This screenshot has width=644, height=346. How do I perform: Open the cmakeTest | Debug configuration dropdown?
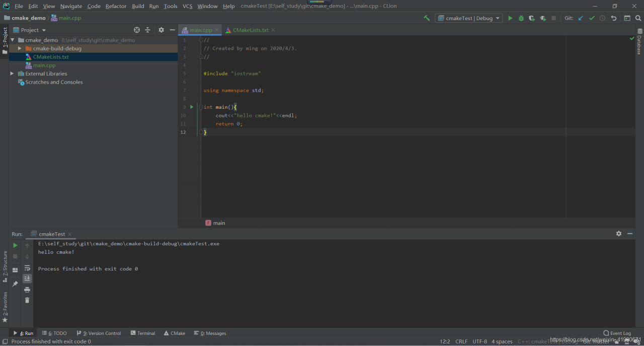[468, 18]
